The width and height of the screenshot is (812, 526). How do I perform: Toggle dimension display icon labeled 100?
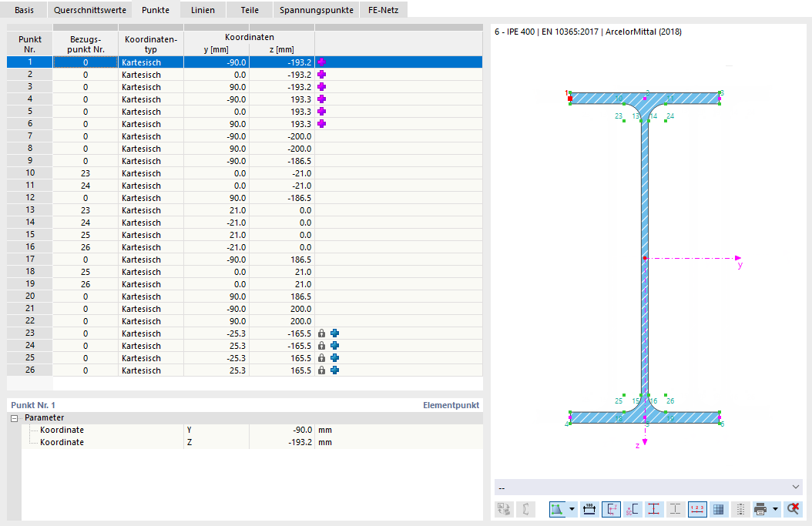[x=589, y=509]
